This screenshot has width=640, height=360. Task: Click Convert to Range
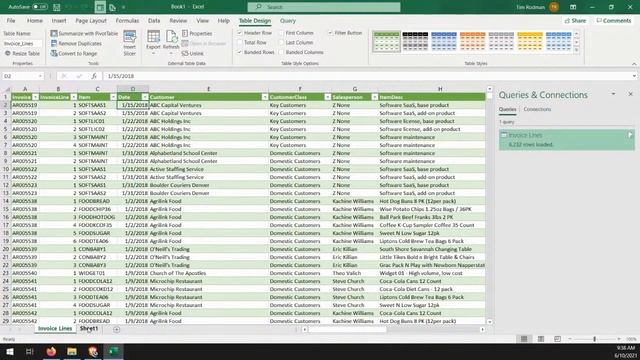(x=74, y=53)
